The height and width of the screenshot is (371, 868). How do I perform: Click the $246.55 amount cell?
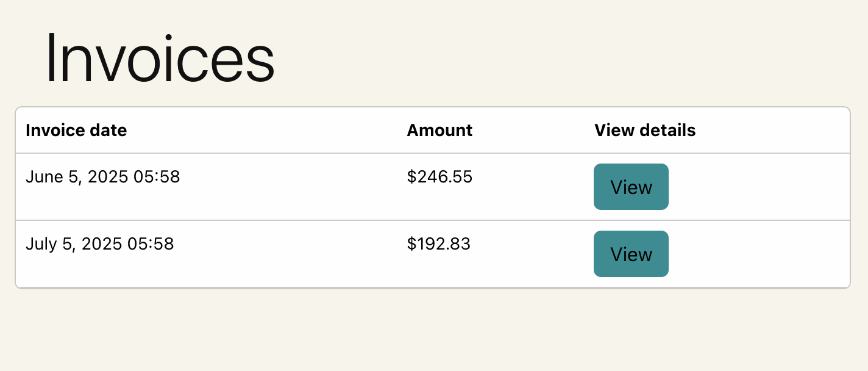[439, 177]
